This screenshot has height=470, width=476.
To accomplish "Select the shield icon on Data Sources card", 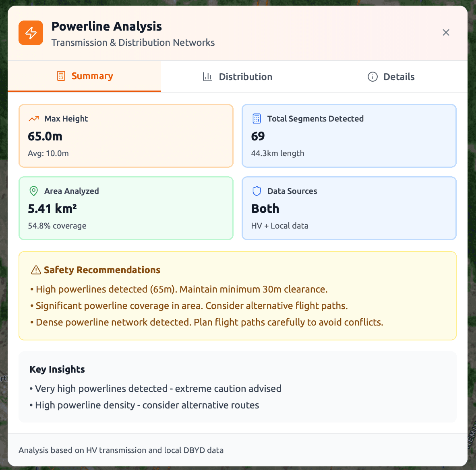I will (257, 191).
